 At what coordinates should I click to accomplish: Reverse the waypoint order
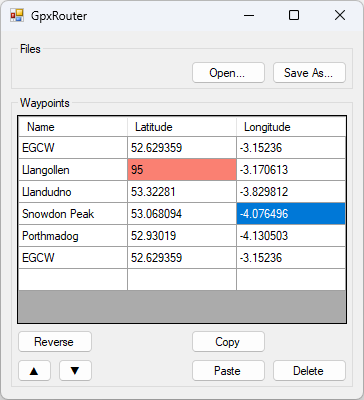tap(55, 342)
